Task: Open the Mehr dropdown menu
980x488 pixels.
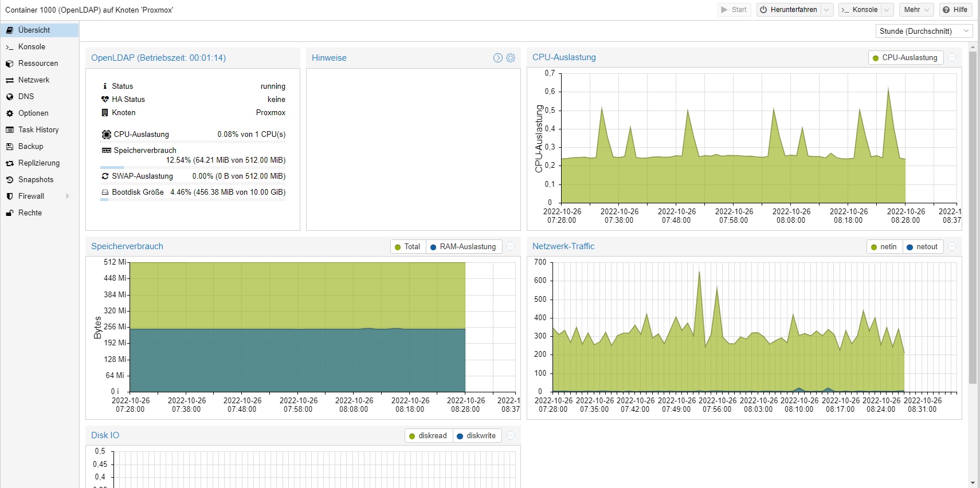Action: coord(916,10)
